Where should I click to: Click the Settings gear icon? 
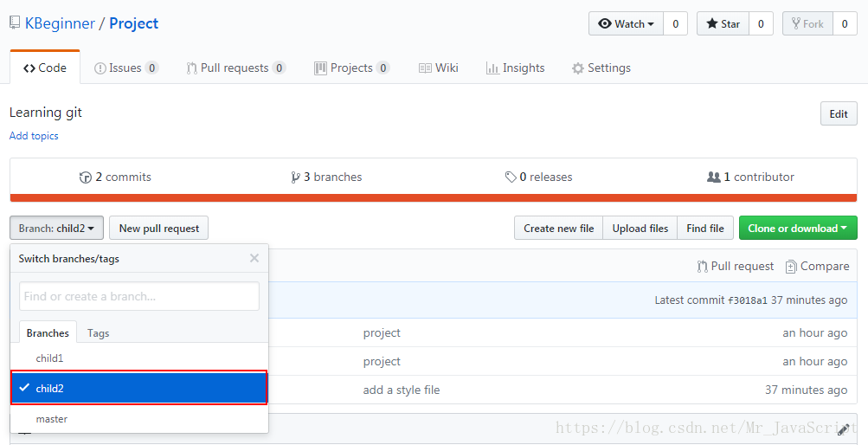pos(578,68)
